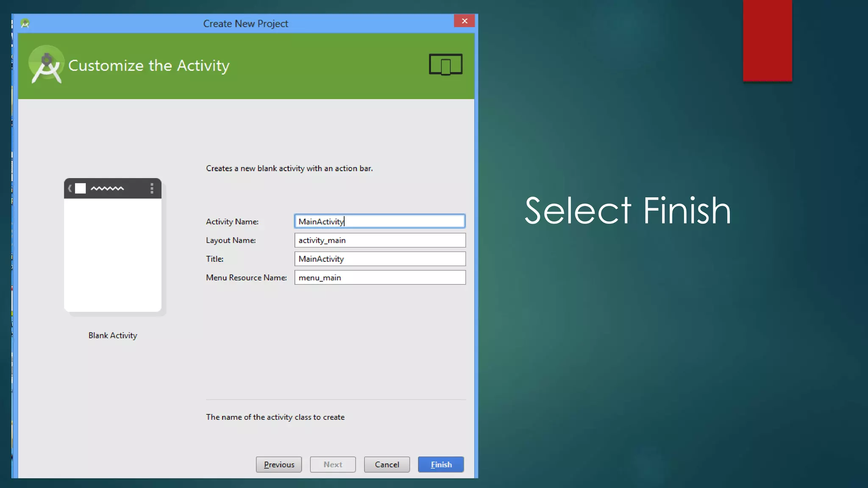This screenshot has width=868, height=488.
Task: Click the Android Studio compass logo in header
Action: (46, 65)
